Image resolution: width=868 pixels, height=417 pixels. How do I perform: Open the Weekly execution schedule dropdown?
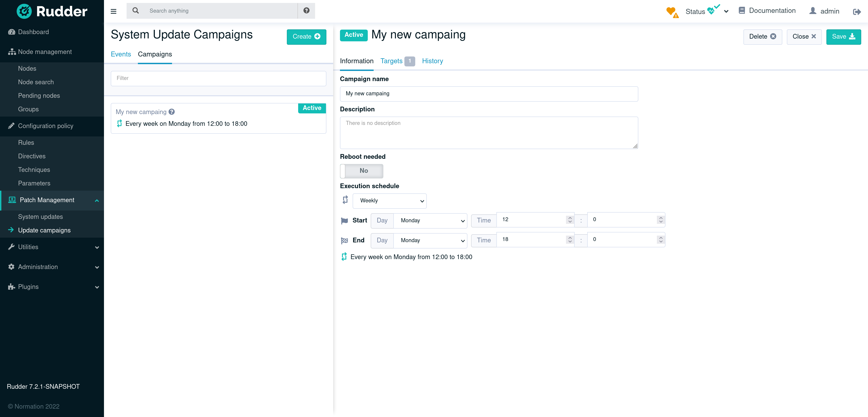tap(389, 201)
